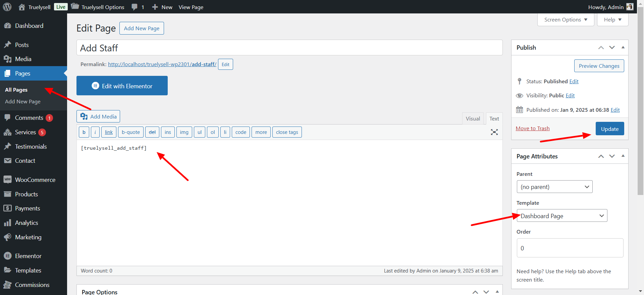Click the Update button
Viewport: 644px width, 295px height.
(609, 129)
